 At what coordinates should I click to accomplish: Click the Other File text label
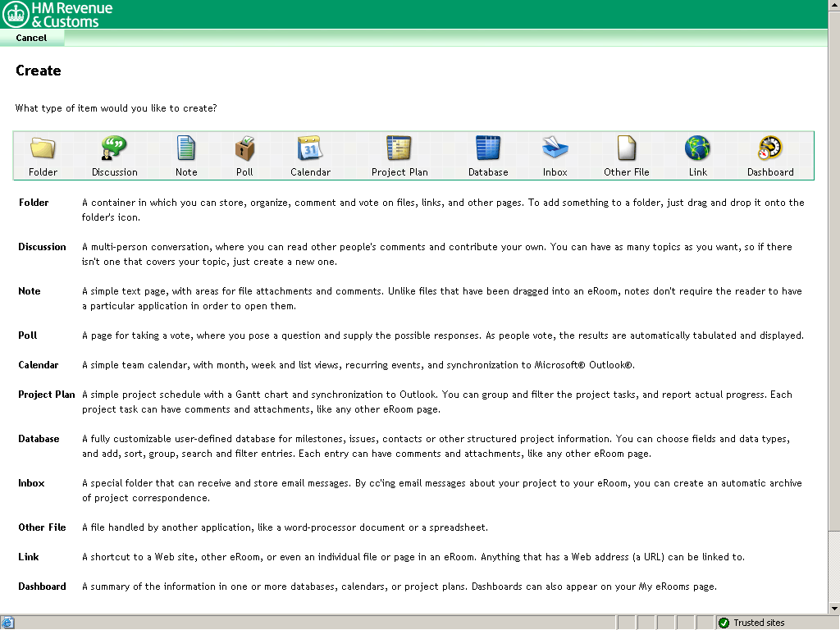tap(626, 172)
